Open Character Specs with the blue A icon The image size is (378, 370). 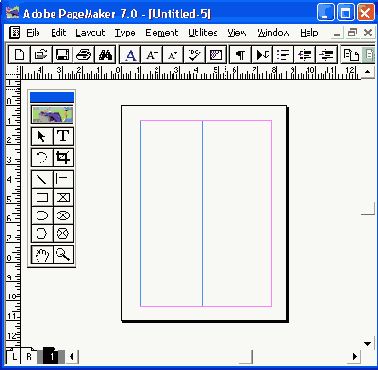point(130,54)
